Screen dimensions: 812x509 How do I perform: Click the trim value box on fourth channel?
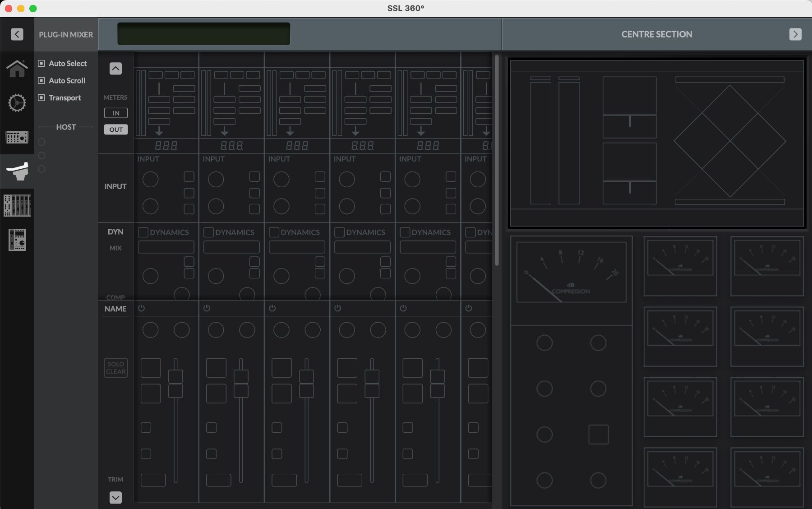(349, 480)
